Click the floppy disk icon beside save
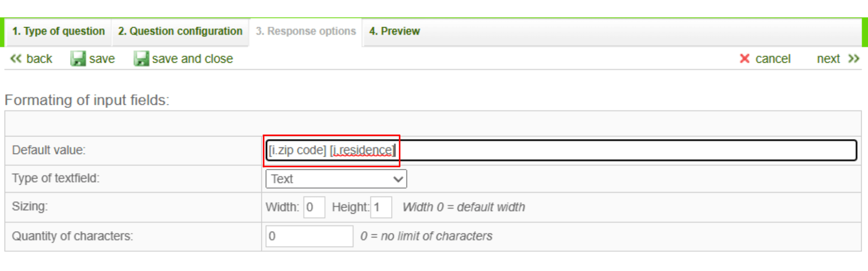 (78, 59)
